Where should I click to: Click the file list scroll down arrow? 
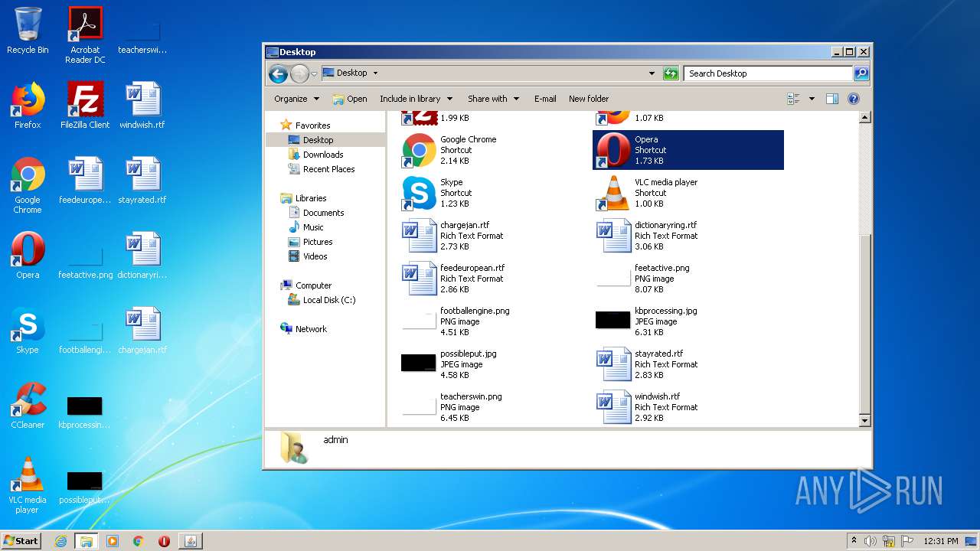coord(865,420)
